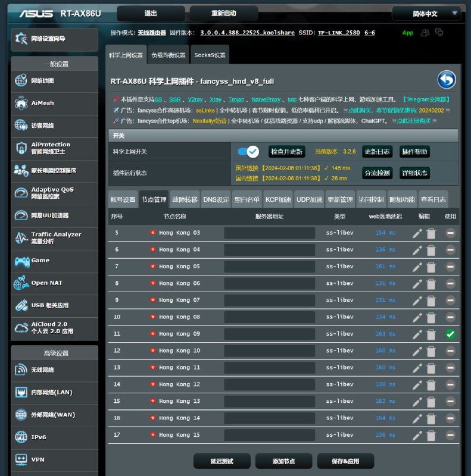Open the 详细状态 button

click(414, 173)
